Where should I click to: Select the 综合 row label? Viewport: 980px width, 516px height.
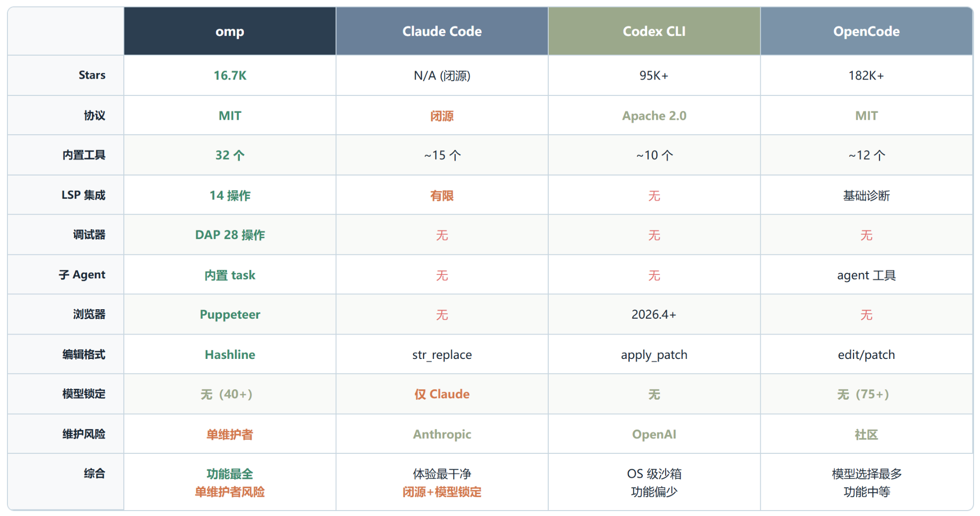95,473
